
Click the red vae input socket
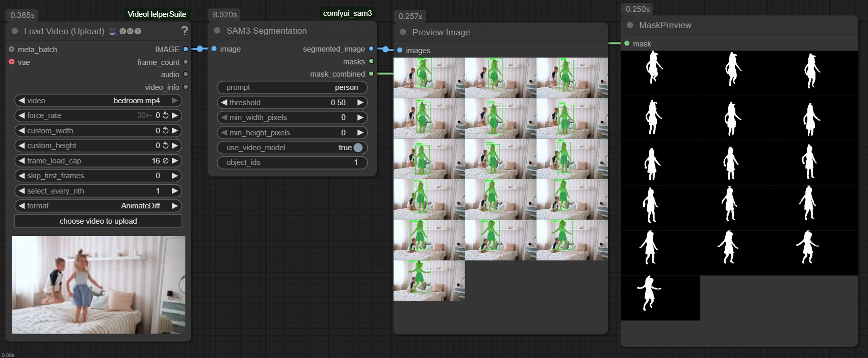point(12,62)
